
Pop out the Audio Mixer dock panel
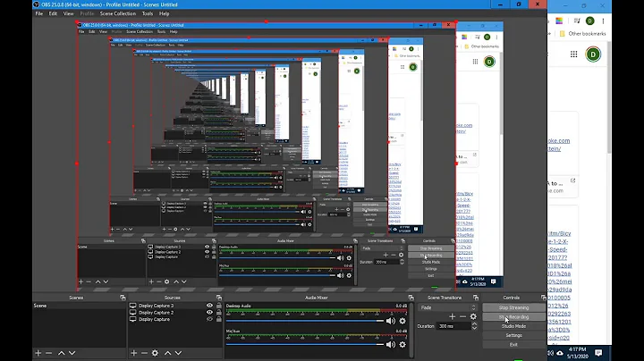click(x=411, y=298)
